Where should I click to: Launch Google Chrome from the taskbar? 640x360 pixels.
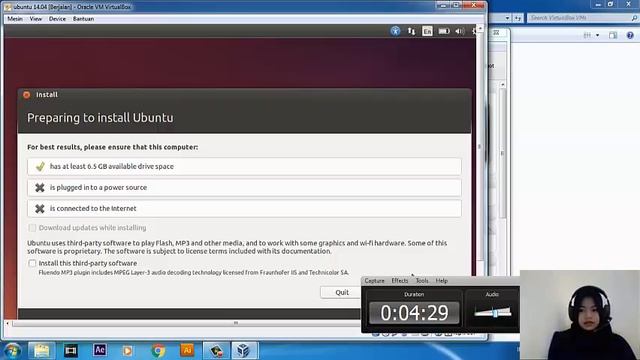click(x=158, y=351)
